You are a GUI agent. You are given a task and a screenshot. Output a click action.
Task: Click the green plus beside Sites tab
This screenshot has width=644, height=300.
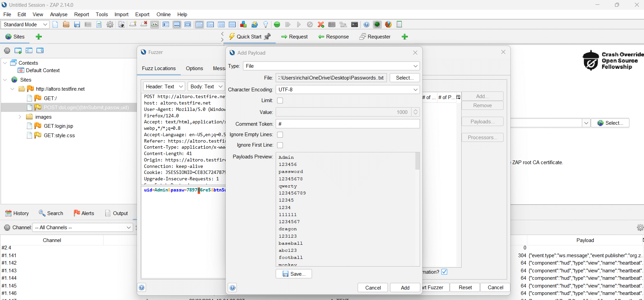39,37
